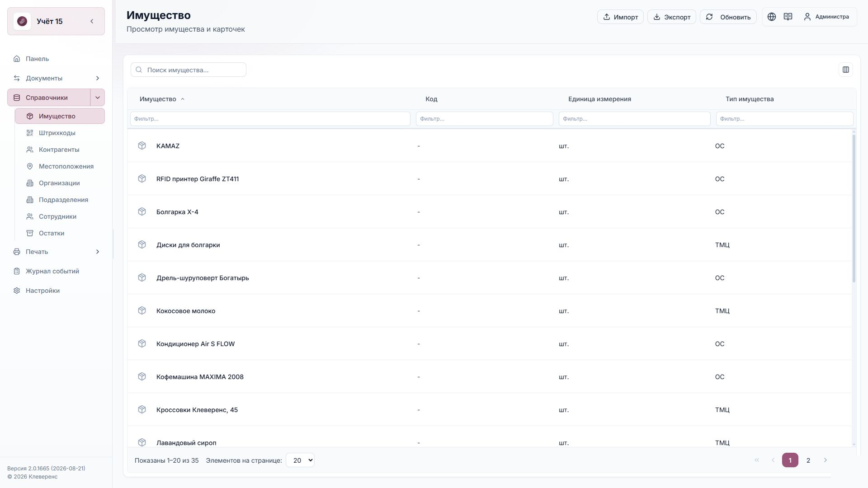Open the Остатки reference item

pyautogui.click(x=60, y=233)
